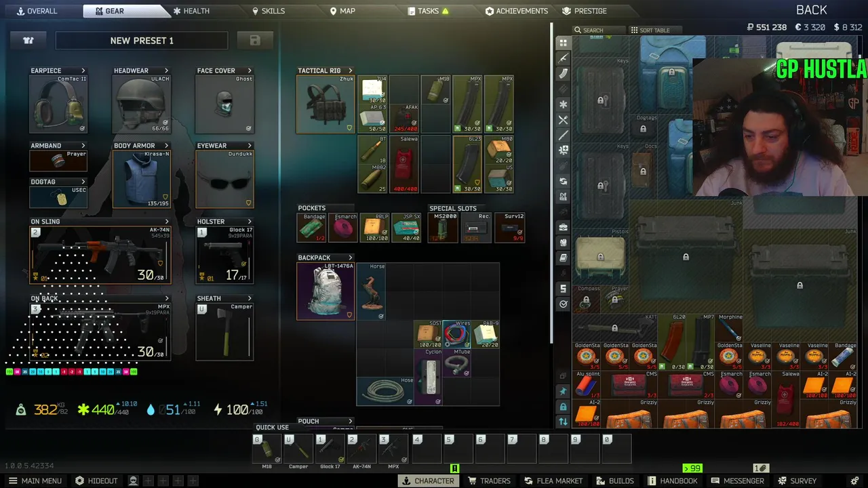Save the preset with the floppy disk icon
This screenshot has width=868, height=488.
pos(255,41)
